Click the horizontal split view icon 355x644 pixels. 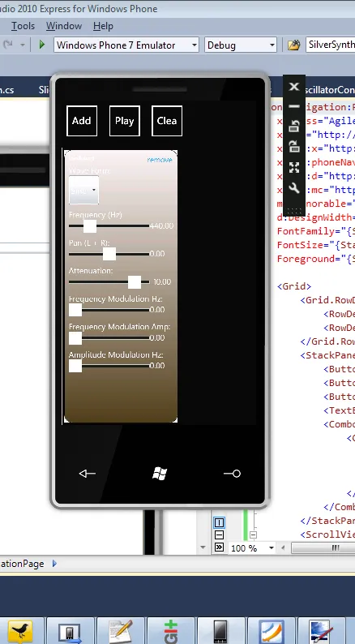(x=219, y=535)
